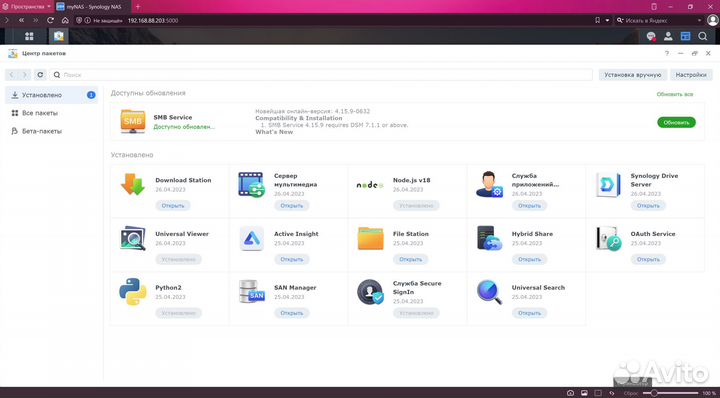Open the DSM widgets panel icon

(x=685, y=36)
